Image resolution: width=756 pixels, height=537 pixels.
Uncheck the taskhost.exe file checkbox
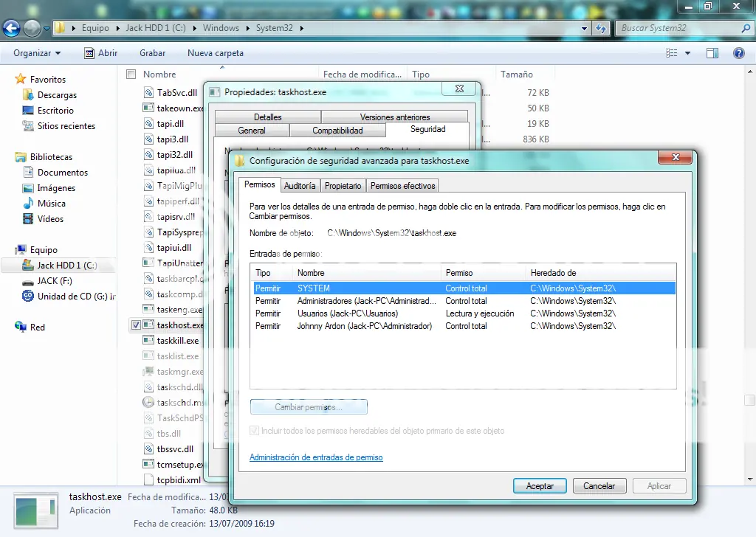[x=135, y=325]
